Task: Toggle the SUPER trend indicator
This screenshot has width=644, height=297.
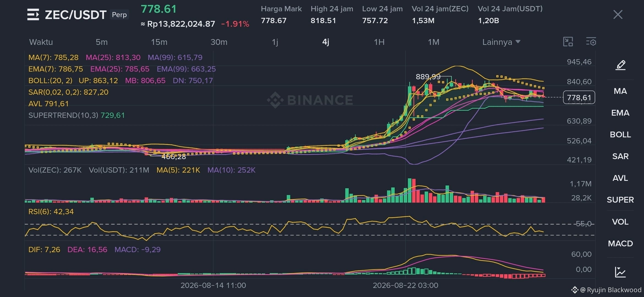Action: point(620,200)
